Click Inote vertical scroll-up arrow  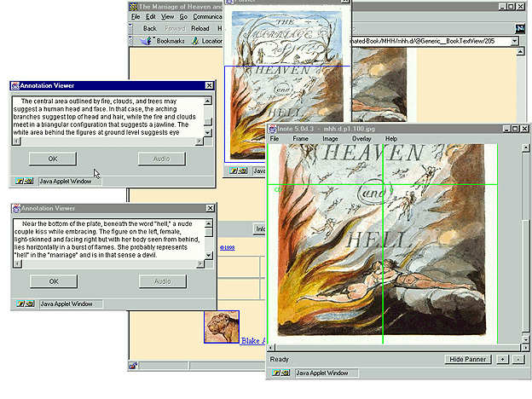[525, 147]
